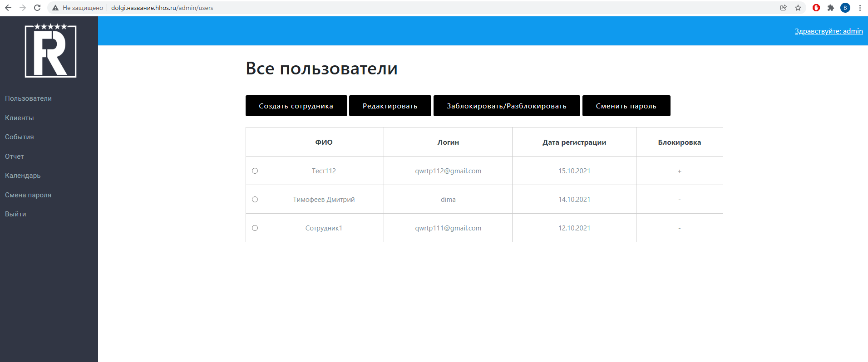868x362 pixels.
Task: Open События in the sidebar
Action: [20, 137]
